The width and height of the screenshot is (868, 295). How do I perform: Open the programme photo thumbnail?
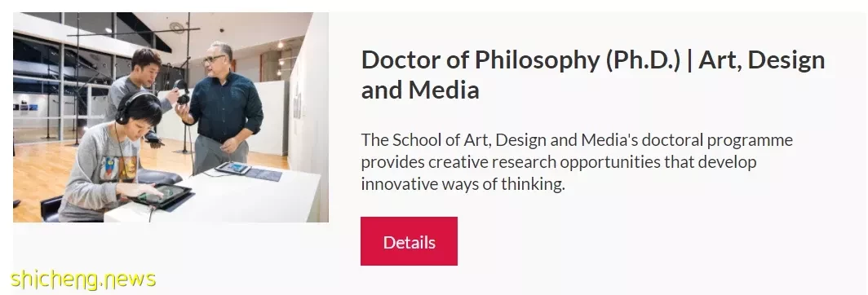[170, 117]
